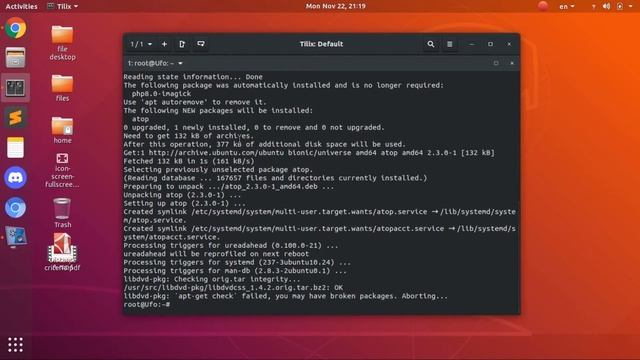The image size is (640, 360).
Task: Click the 'Fetched 132 kB in 1s' line
Action: (x=189, y=161)
